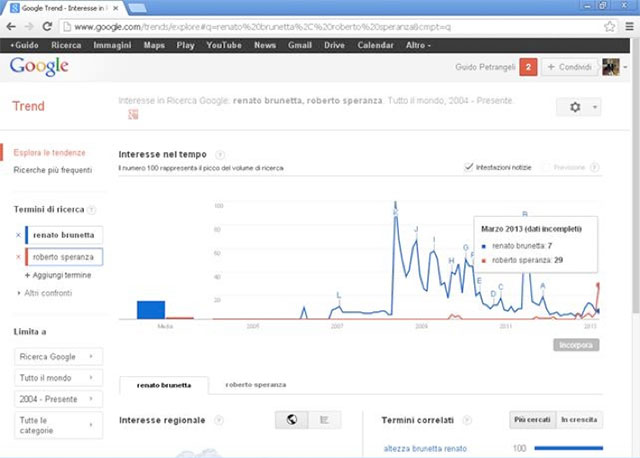
Task: Open Chrome menu hamburger icon
Action: pyautogui.click(x=629, y=27)
